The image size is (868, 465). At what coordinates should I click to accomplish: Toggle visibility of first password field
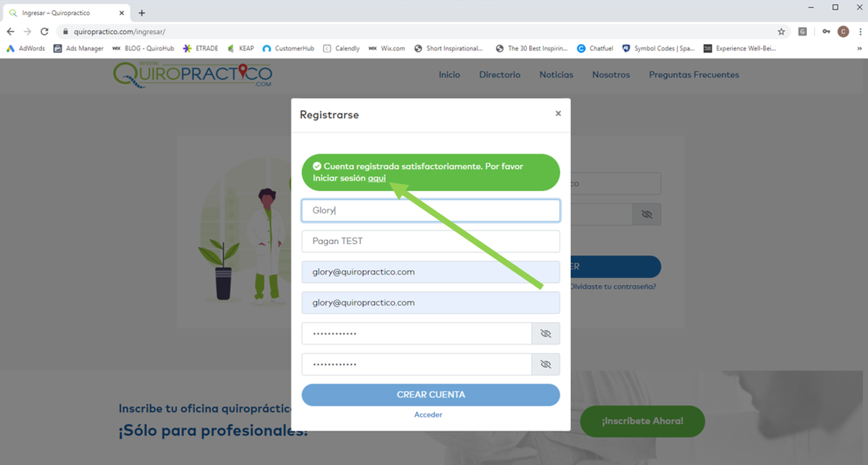(546, 333)
